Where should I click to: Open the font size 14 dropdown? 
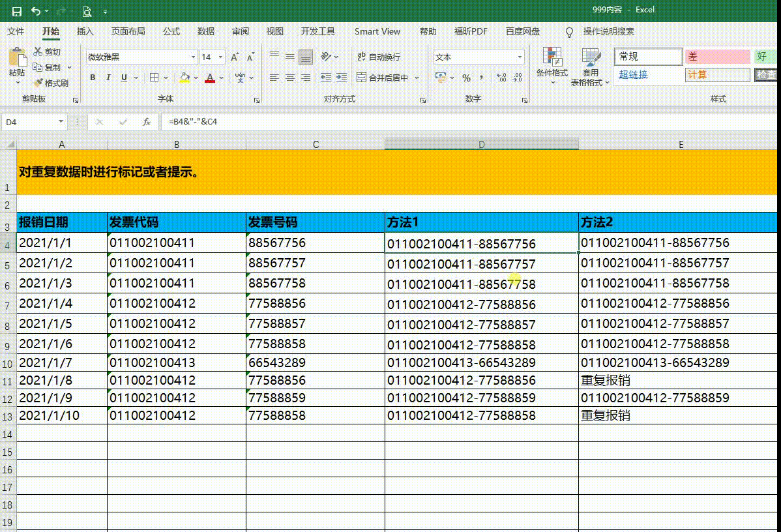tap(220, 57)
